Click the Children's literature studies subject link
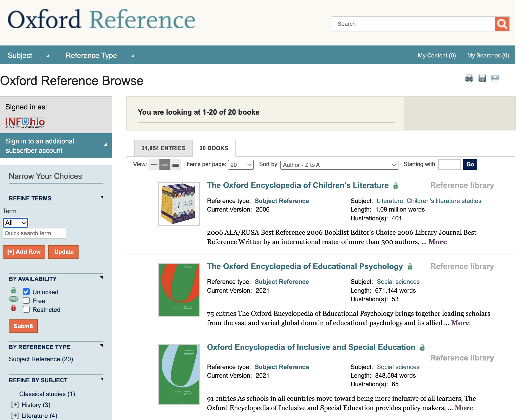 coord(444,201)
